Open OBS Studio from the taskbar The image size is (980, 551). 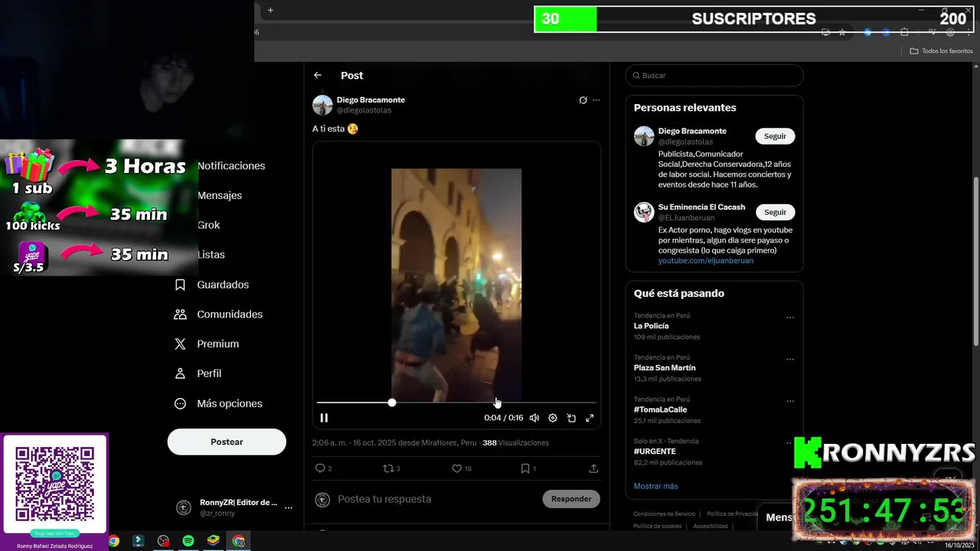(164, 541)
